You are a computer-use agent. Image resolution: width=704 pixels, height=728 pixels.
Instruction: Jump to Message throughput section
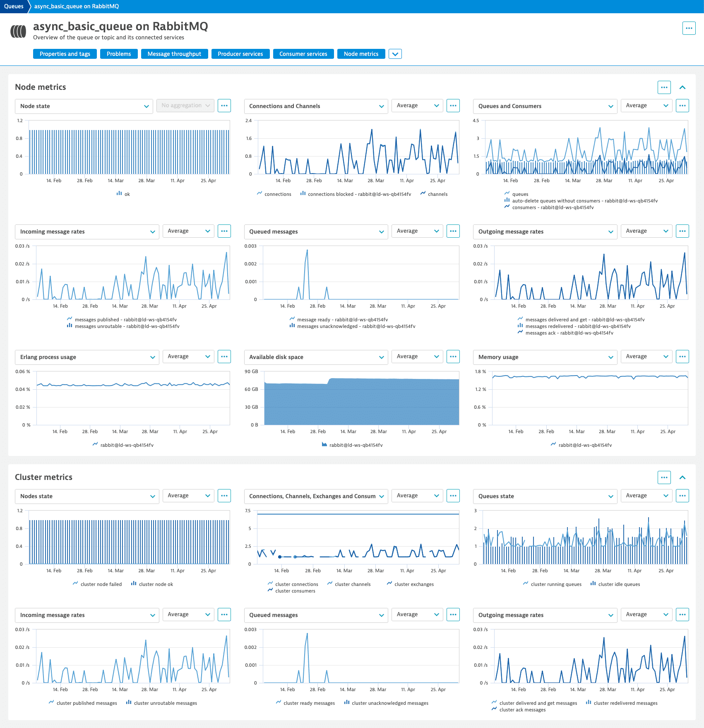174,54
